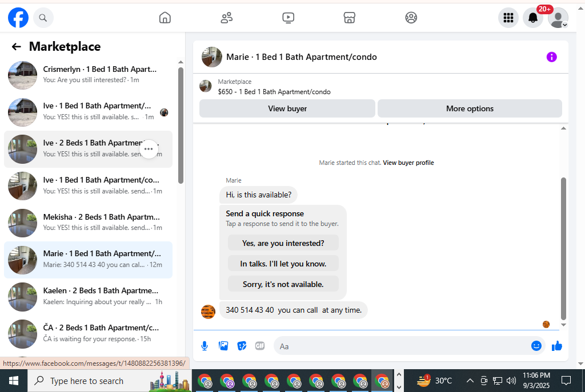Click the conversation list scrollbar
This screenshot has height=392, width=585.
[181, 125]
